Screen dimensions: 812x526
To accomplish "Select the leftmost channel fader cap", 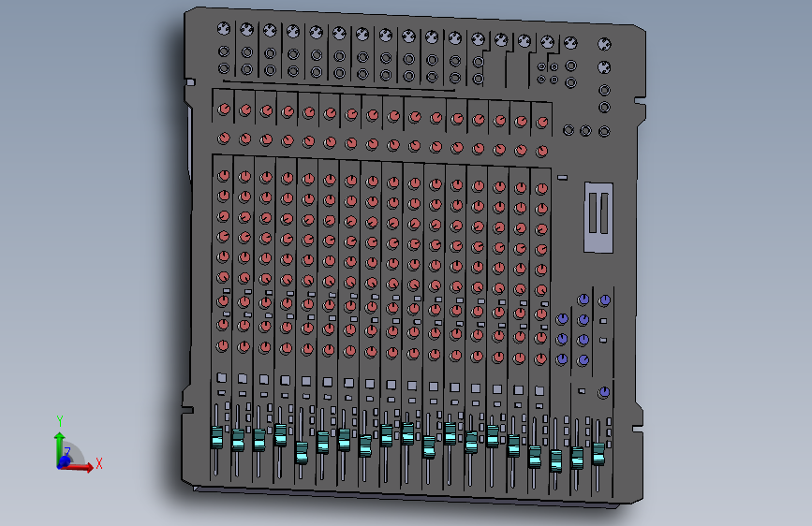I will 217,437.
